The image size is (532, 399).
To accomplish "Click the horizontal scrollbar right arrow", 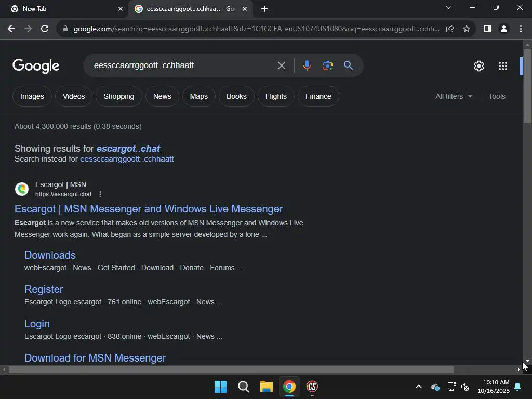I will 519,369.
